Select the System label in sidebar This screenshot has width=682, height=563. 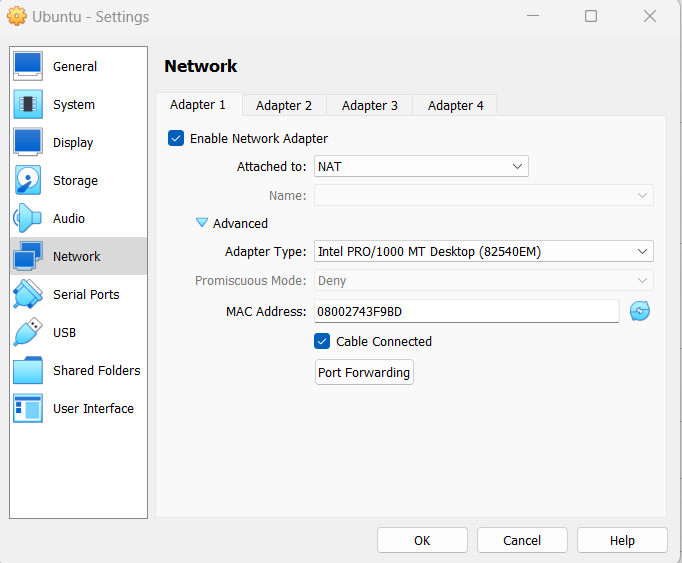pyautogui.click(x=74, y=105)
